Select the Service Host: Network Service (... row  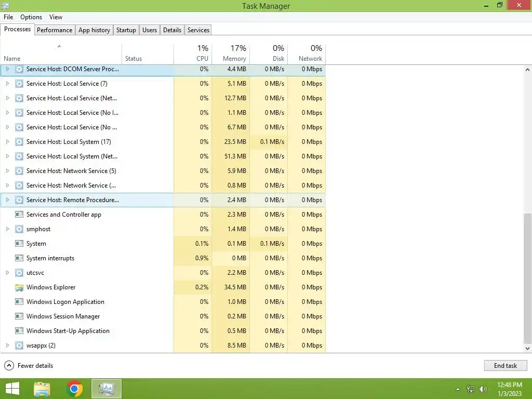tap(163, 185)
